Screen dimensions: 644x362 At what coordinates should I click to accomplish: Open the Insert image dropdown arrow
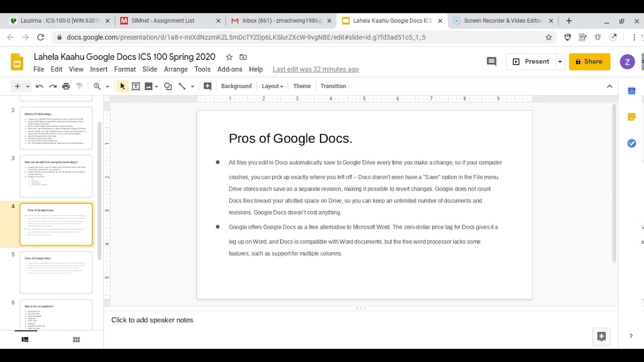point(156,86)
